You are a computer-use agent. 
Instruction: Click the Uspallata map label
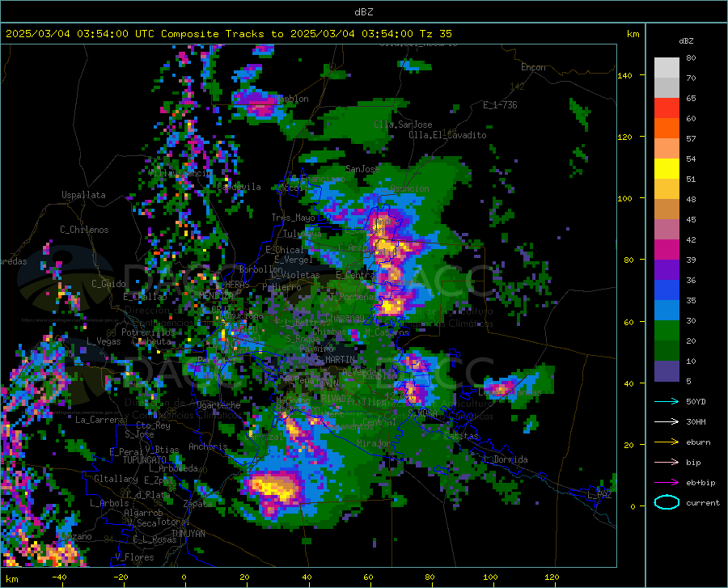[x=83, y=196]
